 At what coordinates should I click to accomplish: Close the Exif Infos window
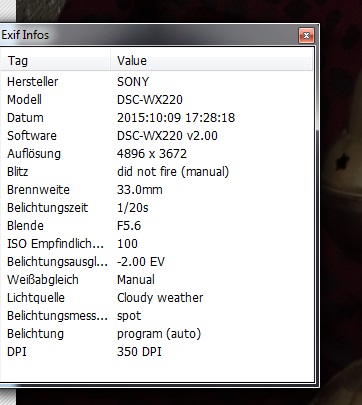coord(306,35)
